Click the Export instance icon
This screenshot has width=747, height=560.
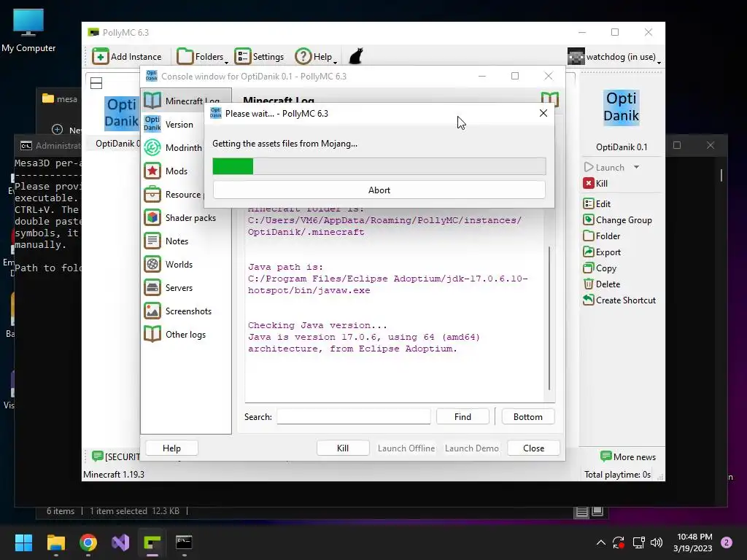(589, 252)
